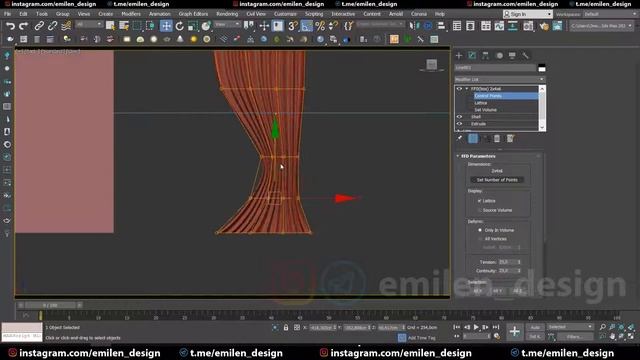This screenshot has height=360, width=640.
Task: Collapse the FFD modifier sub-object tree
Action: pos(467,89)
